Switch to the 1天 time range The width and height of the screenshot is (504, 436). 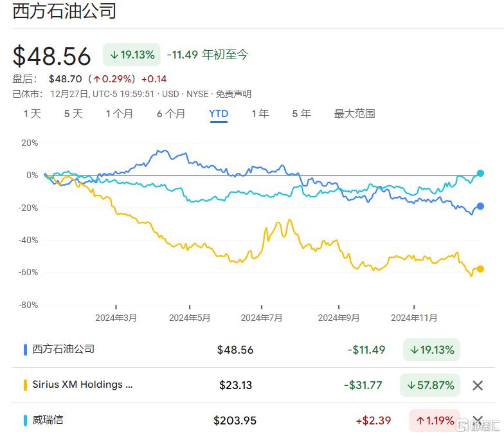[x=32, y=114]
